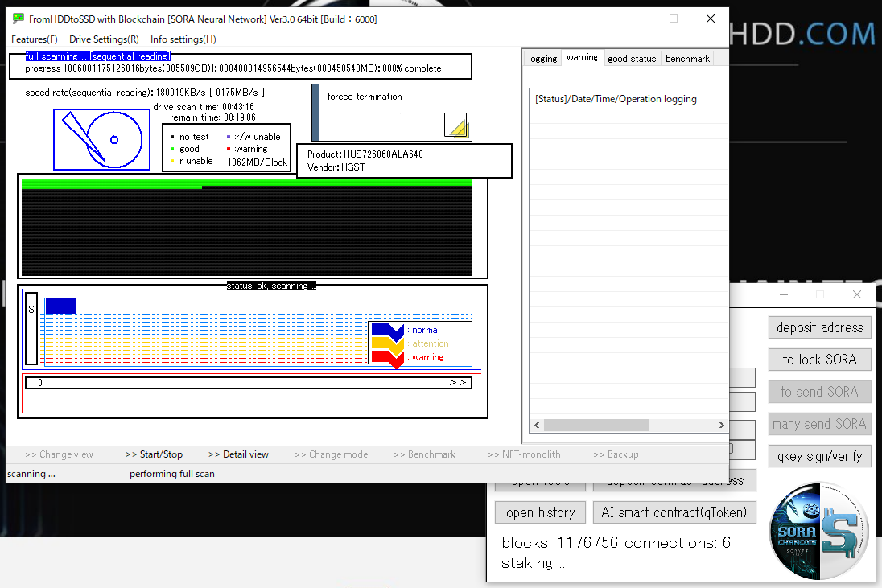Click the forced termination button
Viewport: 882px width, 588px height.
point(392,113)
